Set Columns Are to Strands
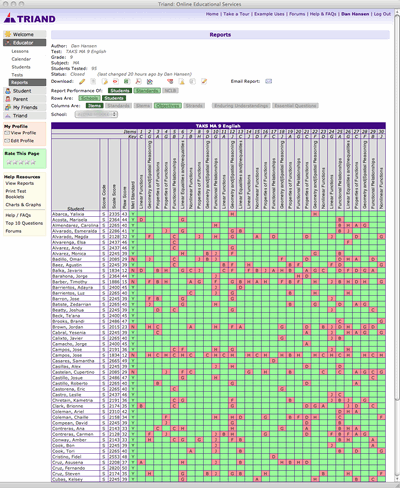The height and width of the screenshot is (488, 400). [194, 106]
